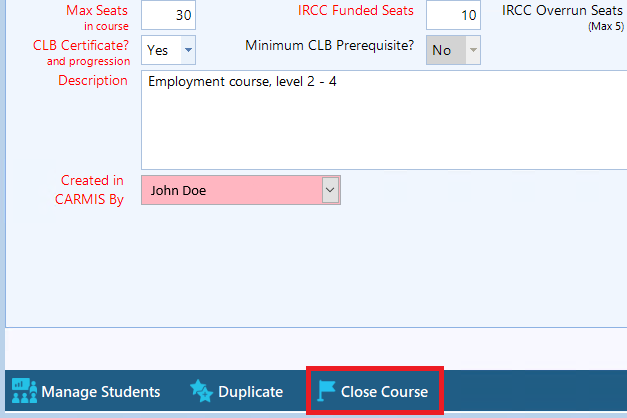Click the IRCC Overrun Seats label
627x418 pixels.
pyautogui.click(x=562, y=10)
